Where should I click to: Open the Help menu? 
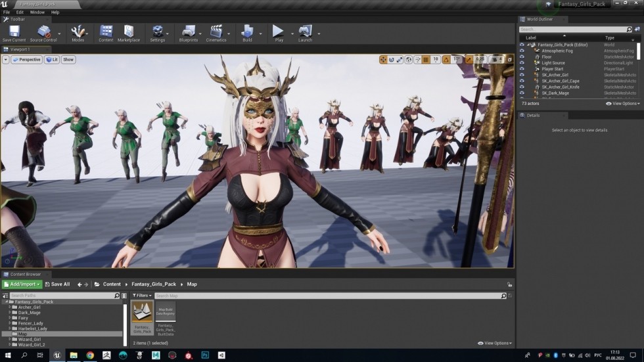[x=55, y=12]
